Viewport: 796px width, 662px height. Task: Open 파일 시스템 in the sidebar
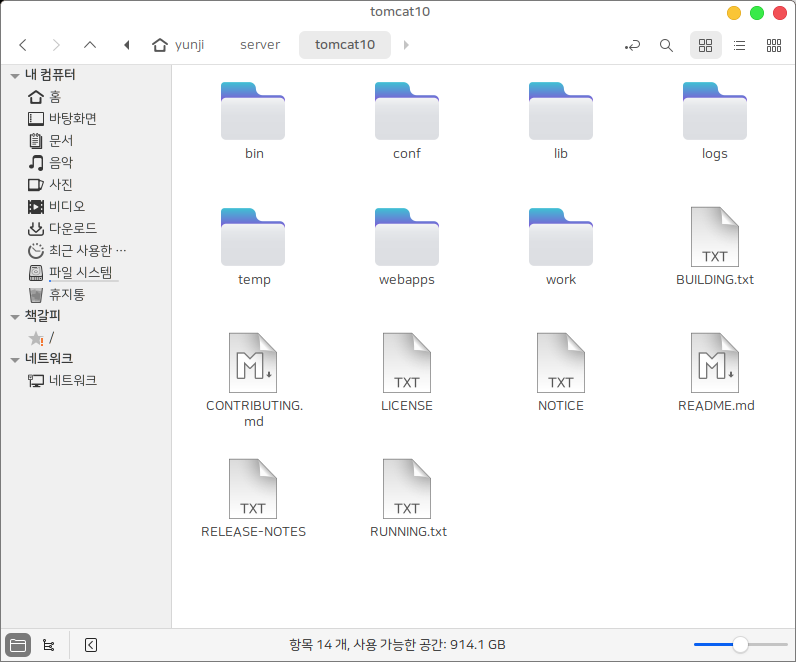[x=80, y=273]
